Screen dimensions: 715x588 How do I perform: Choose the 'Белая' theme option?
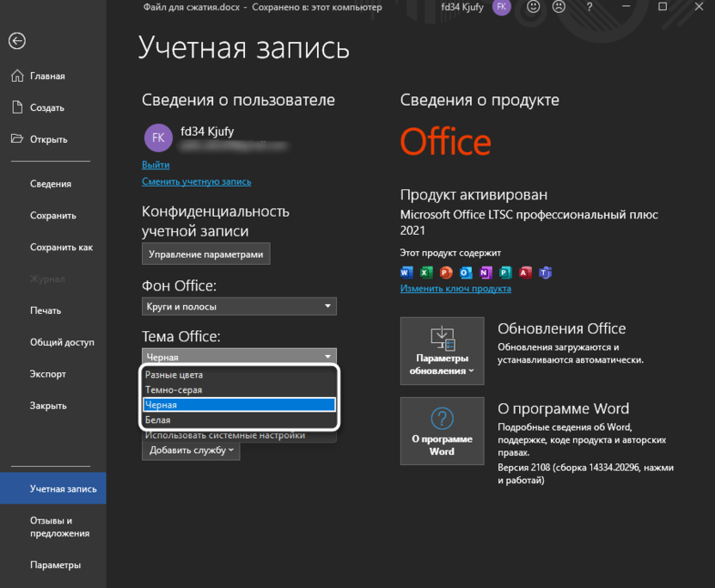point(238,420)
